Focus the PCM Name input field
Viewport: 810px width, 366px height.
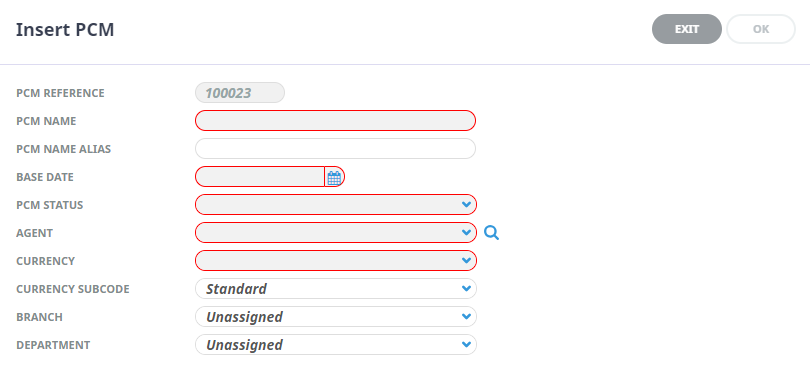click(x=335, y=121)
